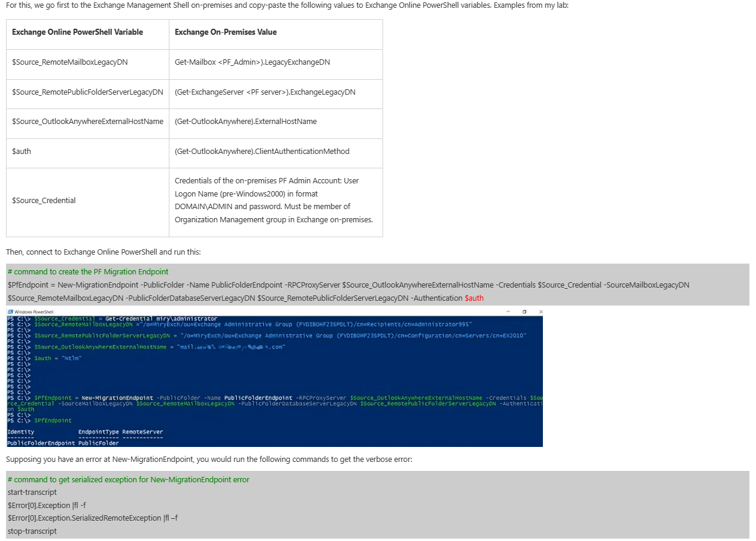
Task: Click the $Source_OutlookAnywhereExternalHostName variable cell
Action: click(x=85, y=121)
